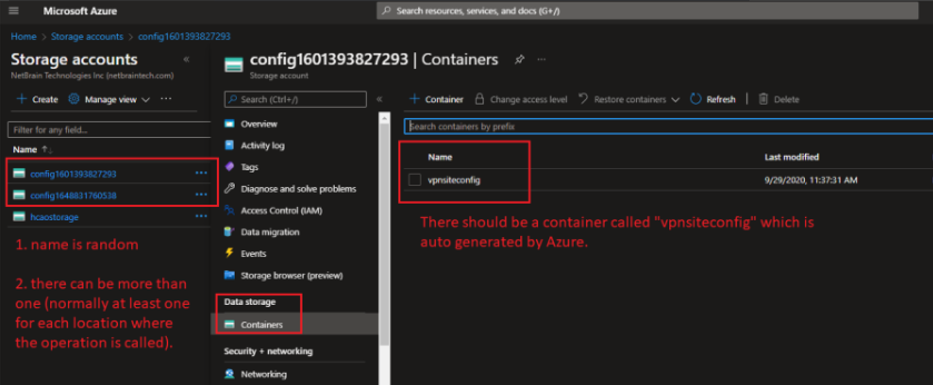The image size is (933, 385).
Task: Select storage account config1648831760538
Action: point(73,195)
